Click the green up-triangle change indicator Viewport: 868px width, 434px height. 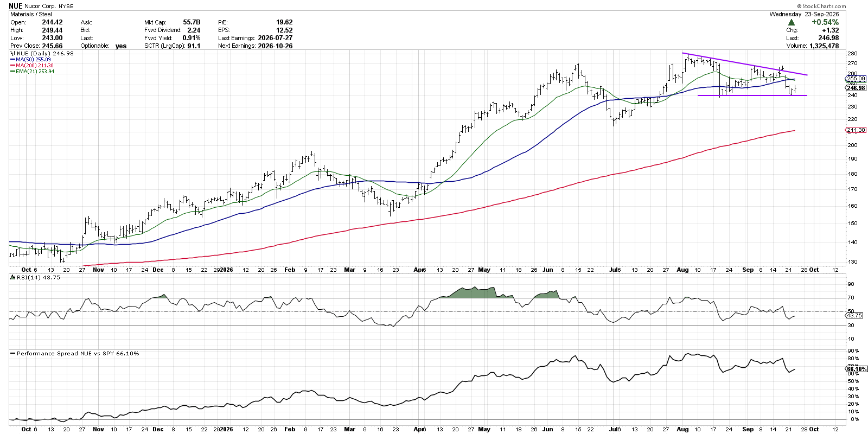pos(792,22)
